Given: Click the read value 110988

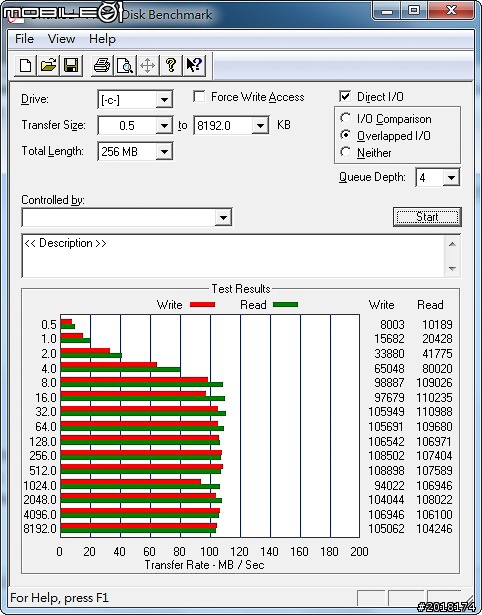Looking at the screenshot, I should (x=435, y=412).
